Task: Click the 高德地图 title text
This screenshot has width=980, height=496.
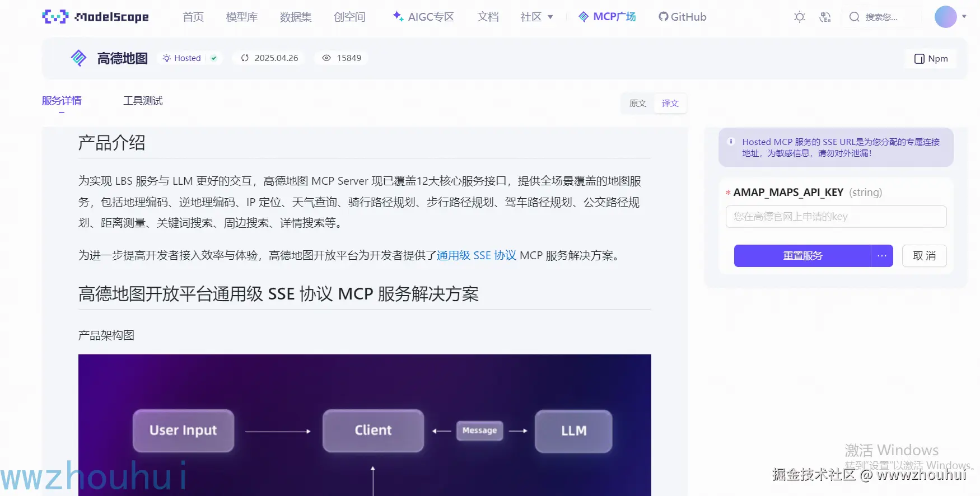Action: point(122,58)
